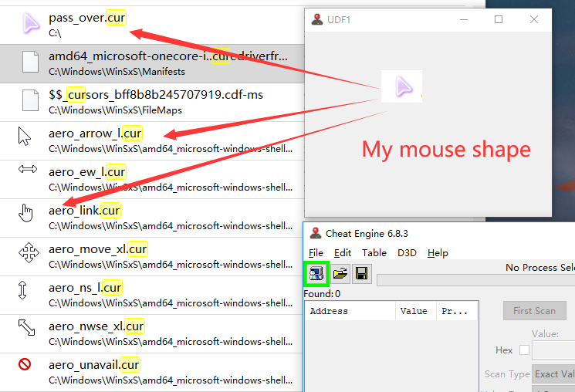The width and height of the screenshot is (575, 392).
Task: Click the scan Value input field
Action: point(553,350)
